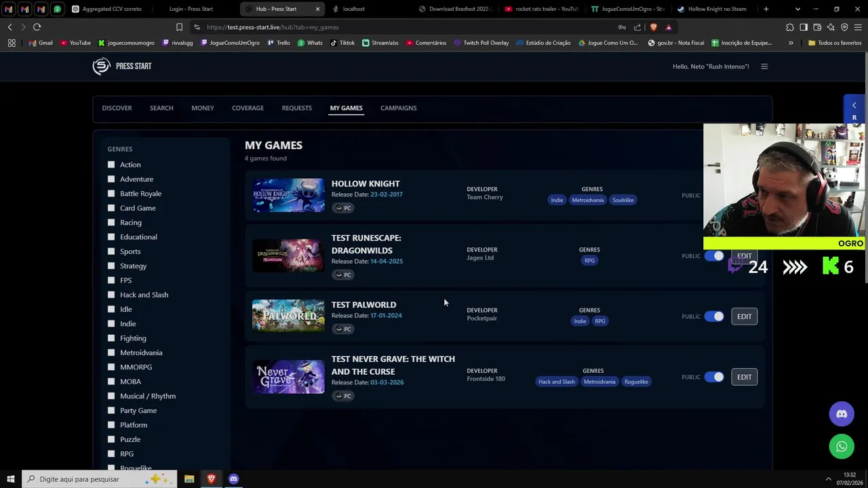Click the Roguelike tag on Never Grave

pos(636,382)
